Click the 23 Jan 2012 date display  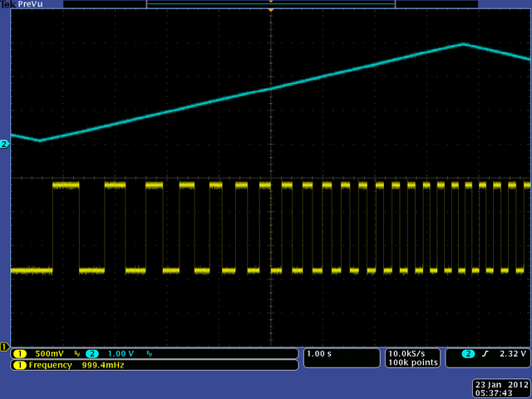[500, 383]
